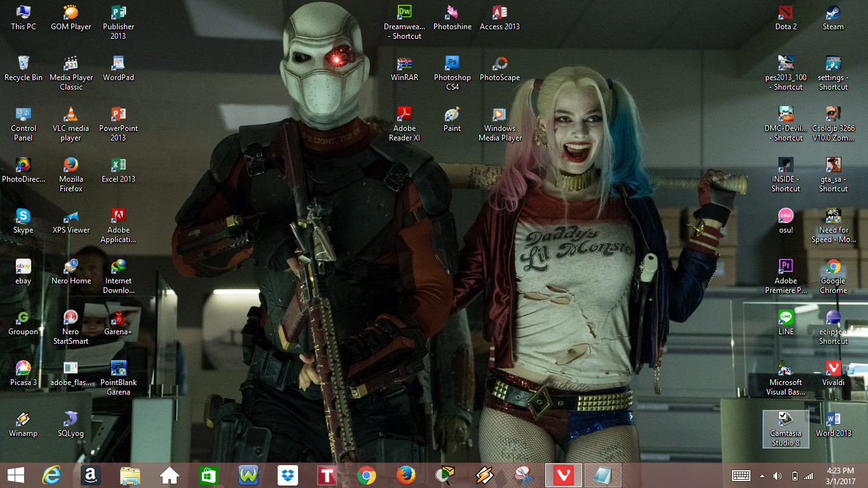The height and width of the screenshot is (488, 868).
Task: Open Picasa 3 desktop icon
Action: (24, 374)
